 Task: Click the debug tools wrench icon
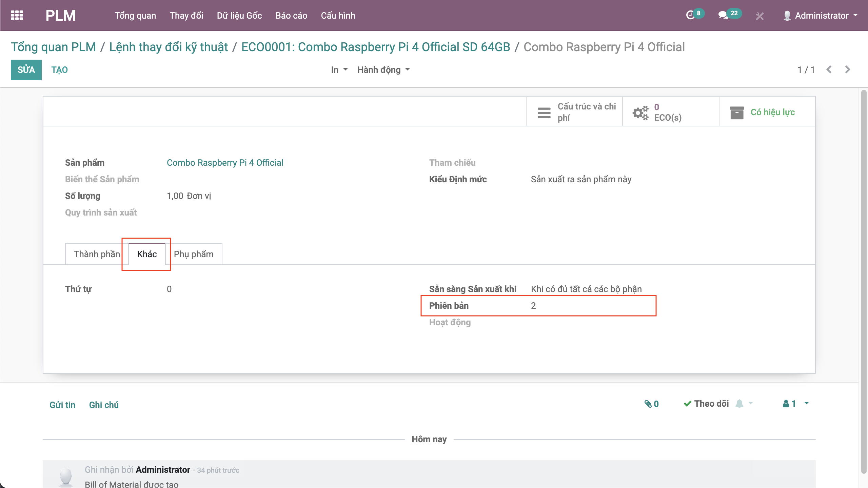click(759, 16)
